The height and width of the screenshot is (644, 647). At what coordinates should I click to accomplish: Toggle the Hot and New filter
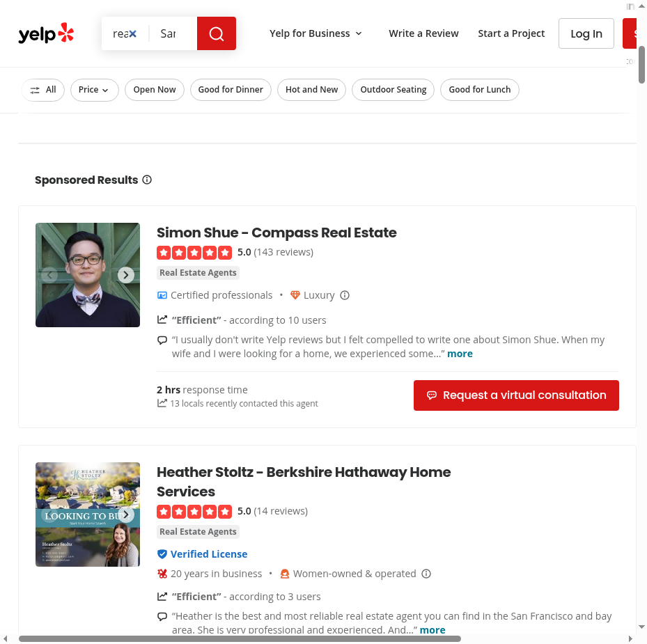pos(311,90)
